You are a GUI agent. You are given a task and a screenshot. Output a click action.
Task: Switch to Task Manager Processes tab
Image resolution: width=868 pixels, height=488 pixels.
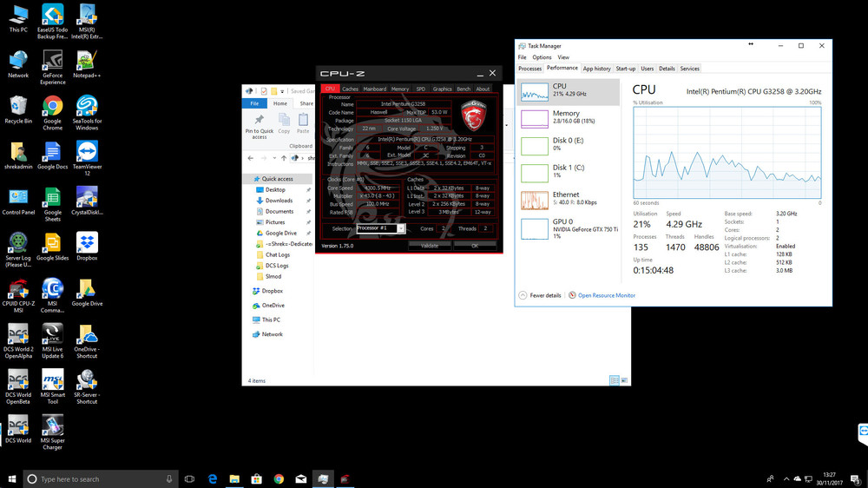coord(529,69)
